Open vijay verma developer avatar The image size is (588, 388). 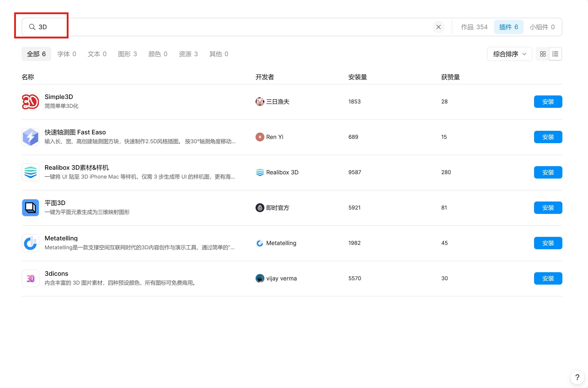click(x=260, y=278)
